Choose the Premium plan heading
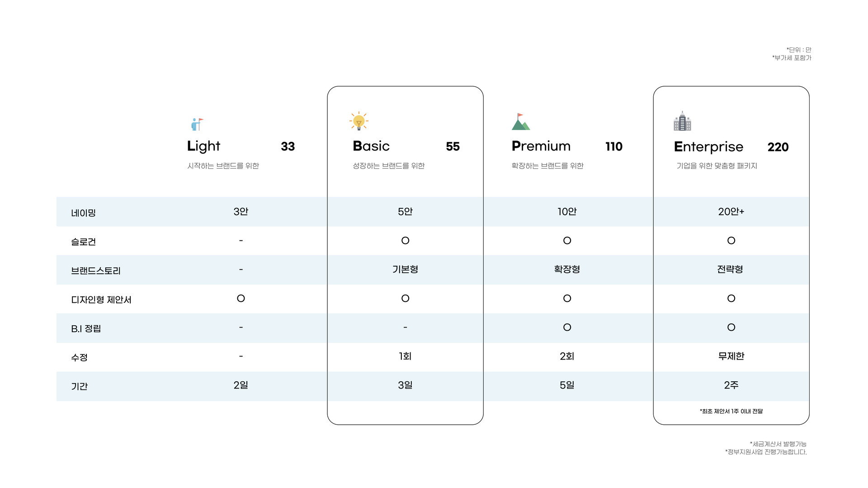The height and width of the screenshot is (488, 868). [x=541, y=146]
